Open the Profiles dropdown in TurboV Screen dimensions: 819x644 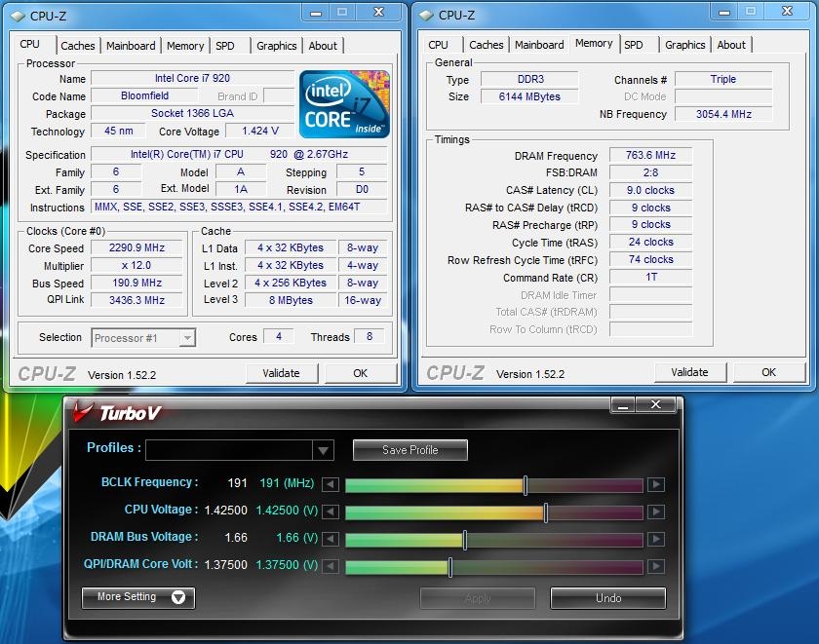point(323,450)
